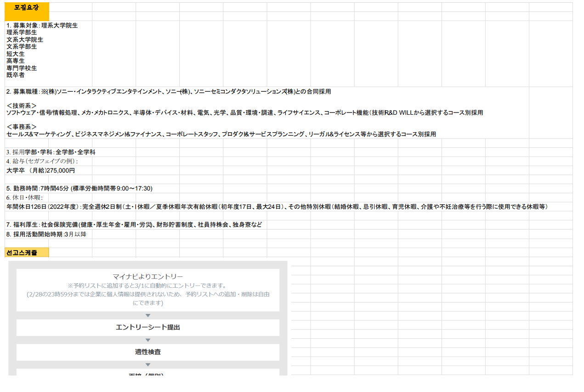Click the cell starting '1. 募集対象'
This screenshot has width=584, height=392.
289,54
